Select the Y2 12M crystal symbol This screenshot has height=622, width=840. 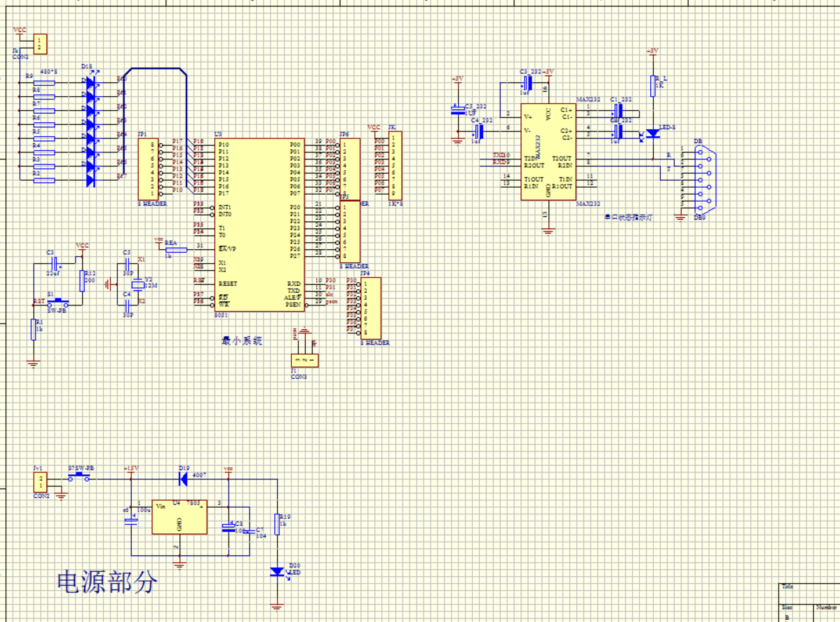click(137, 285)
